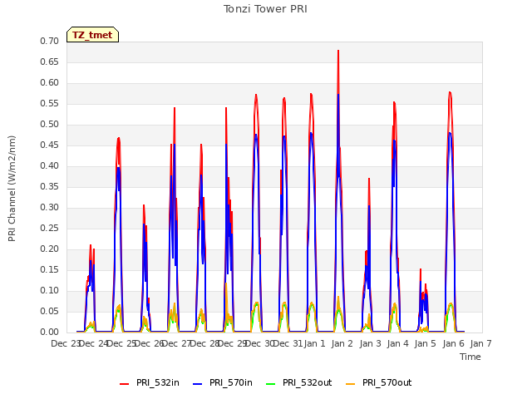This screenshot has height=399, width=532.
Task: Click the 0.15 y-axis tick label
Action: pyautogui.click(x=50, y=269)
